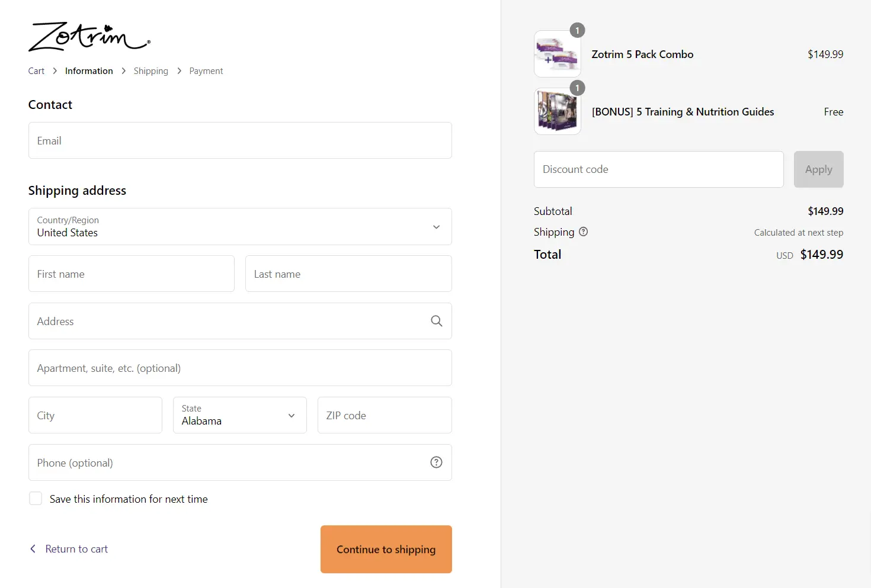The width and height of the screenshot is (871, 588).
Task: Focus the Email input field
Action: 240,140
